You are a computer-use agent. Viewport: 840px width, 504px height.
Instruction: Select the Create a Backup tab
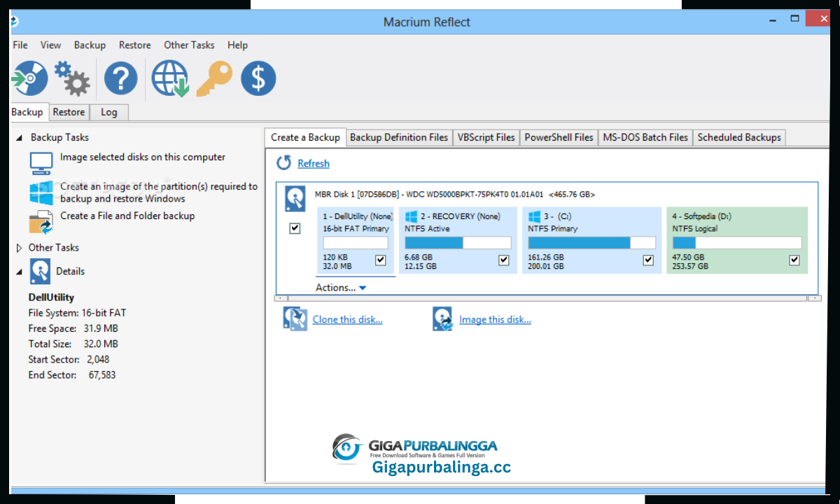click(x=305, y=137)
